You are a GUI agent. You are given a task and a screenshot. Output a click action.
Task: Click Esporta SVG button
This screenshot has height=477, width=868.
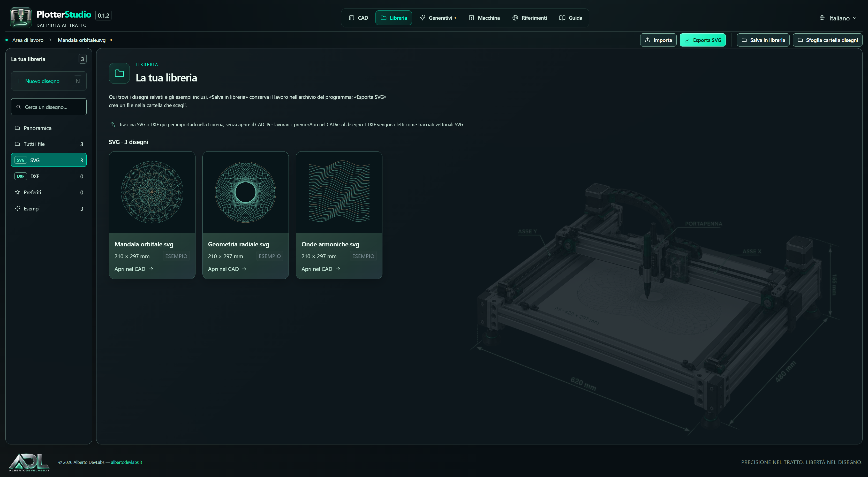click(x=703, y=40)
